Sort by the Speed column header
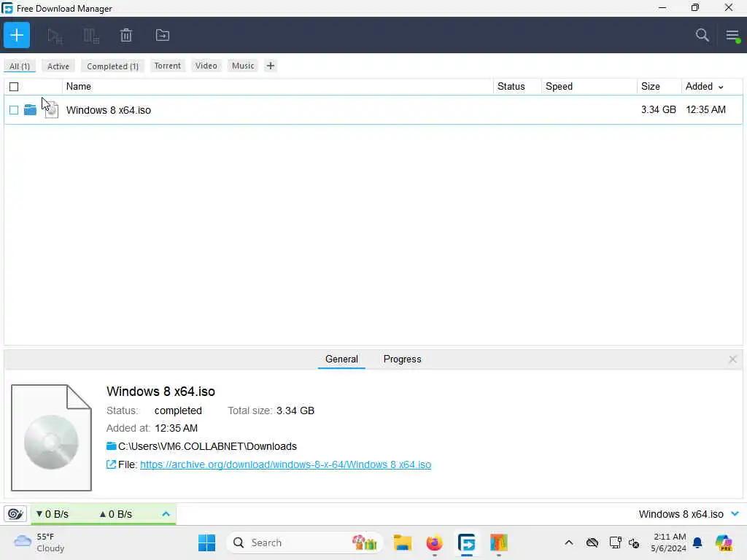Screen dimensions: 747x560 (x=559, y=87)
